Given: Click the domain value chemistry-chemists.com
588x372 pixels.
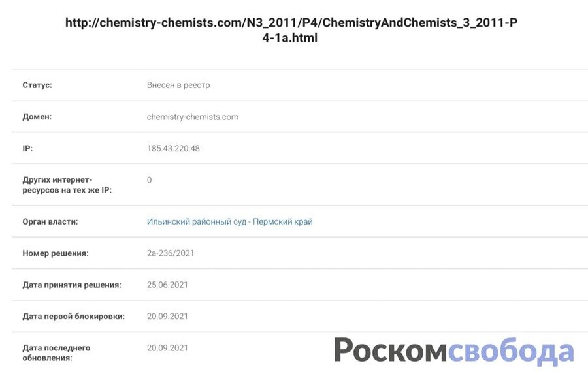Looking at the screenshot, I should click(x=192, y=117).
